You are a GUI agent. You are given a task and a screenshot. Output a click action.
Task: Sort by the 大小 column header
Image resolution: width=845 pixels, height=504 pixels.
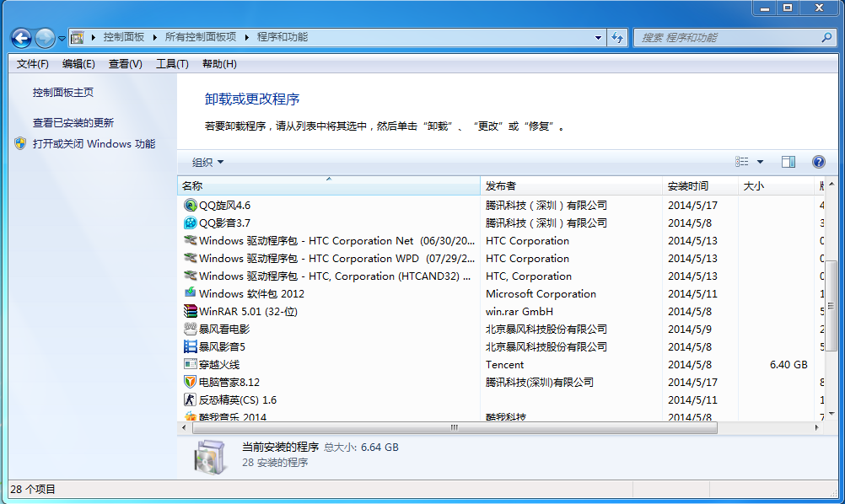pos(776,185)
